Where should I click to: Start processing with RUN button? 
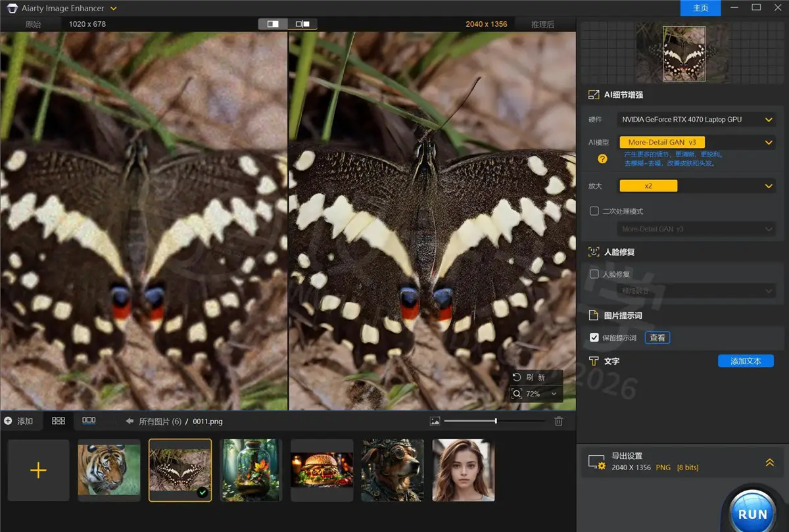753,514
